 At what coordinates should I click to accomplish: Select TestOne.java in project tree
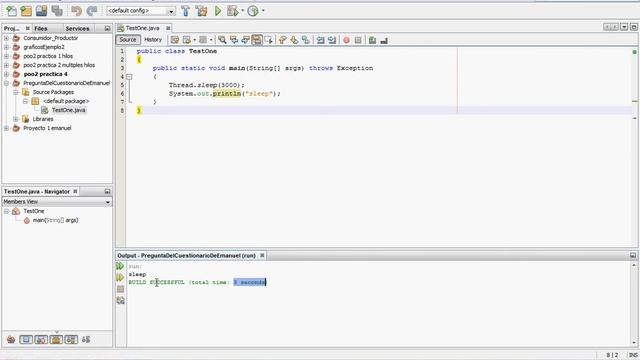pos(69,110)
